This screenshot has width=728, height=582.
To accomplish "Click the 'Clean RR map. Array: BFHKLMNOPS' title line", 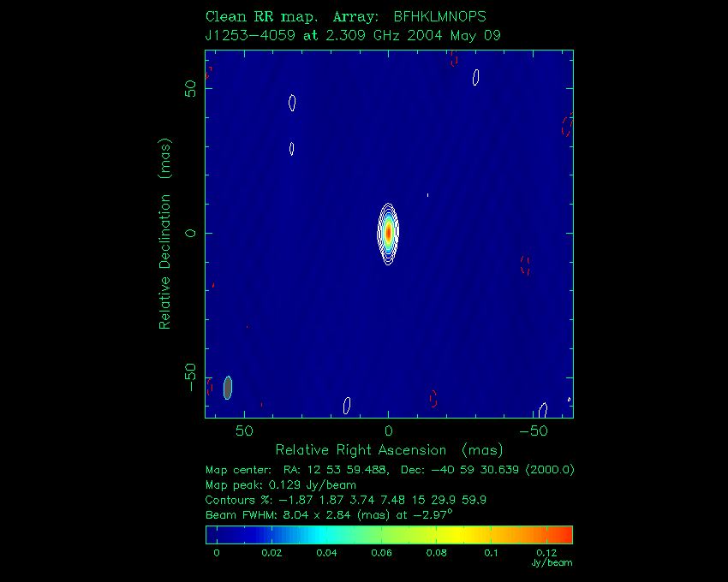I will (x=345, y=17).
